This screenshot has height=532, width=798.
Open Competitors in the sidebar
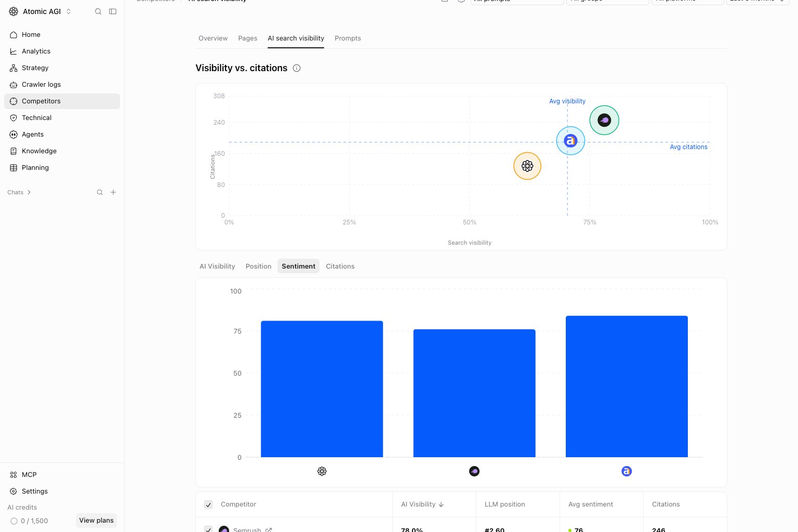click(62, 101)
